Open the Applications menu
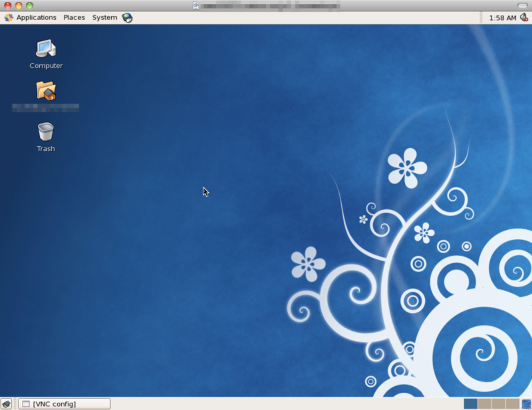The image size is (532, 410). pos(30,18)
